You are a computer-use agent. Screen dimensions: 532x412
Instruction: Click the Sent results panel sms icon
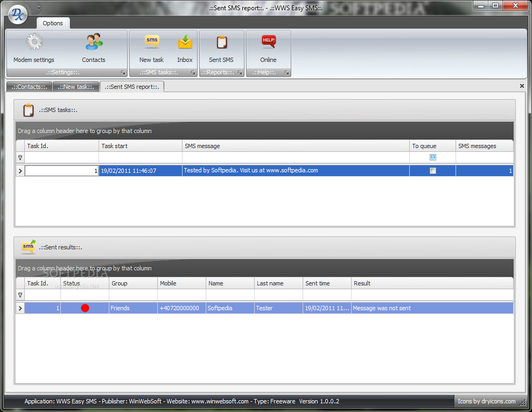click(29, 247)
